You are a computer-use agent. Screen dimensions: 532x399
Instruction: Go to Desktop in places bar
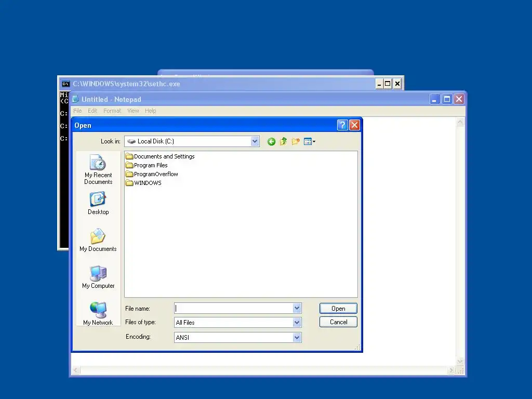(98, 203)
